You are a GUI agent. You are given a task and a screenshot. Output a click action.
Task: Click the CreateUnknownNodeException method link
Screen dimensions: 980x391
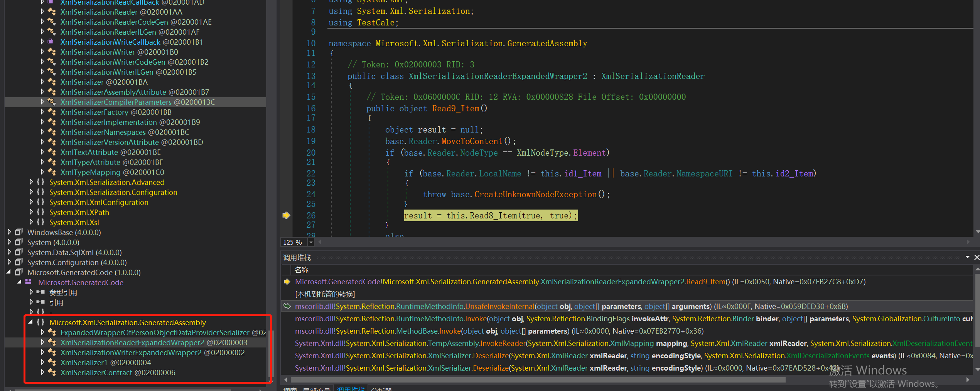[x=535, y=195]
